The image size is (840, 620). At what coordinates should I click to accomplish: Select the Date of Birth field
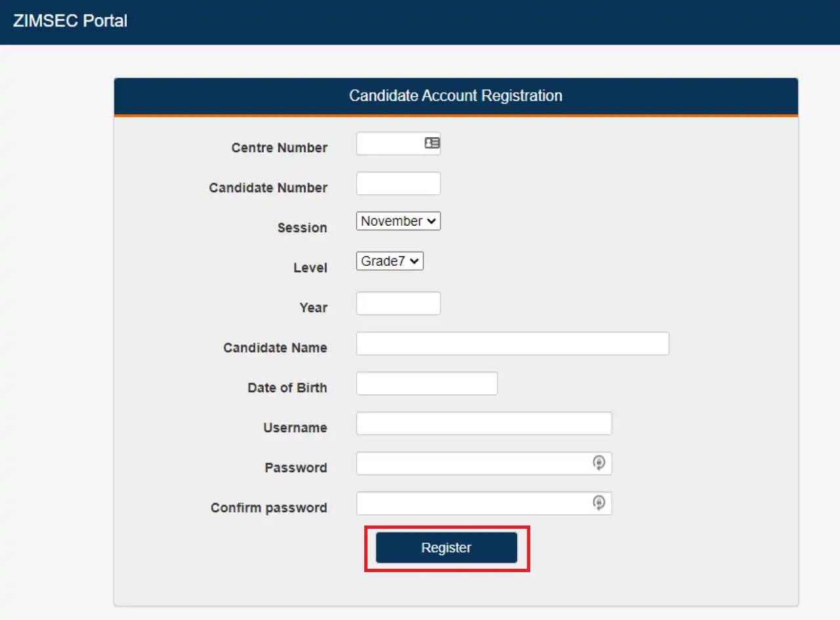point(427,384)
